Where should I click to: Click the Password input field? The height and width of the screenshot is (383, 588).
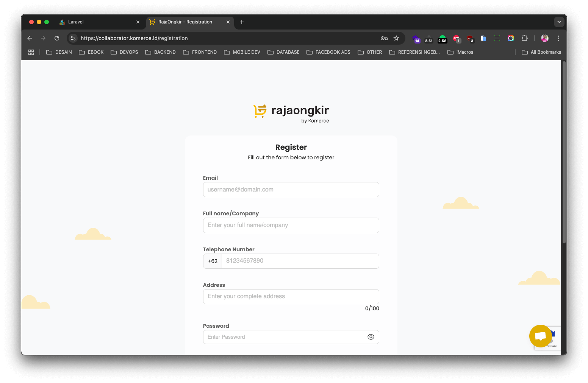pyautogui.click(x=291, y=337)
